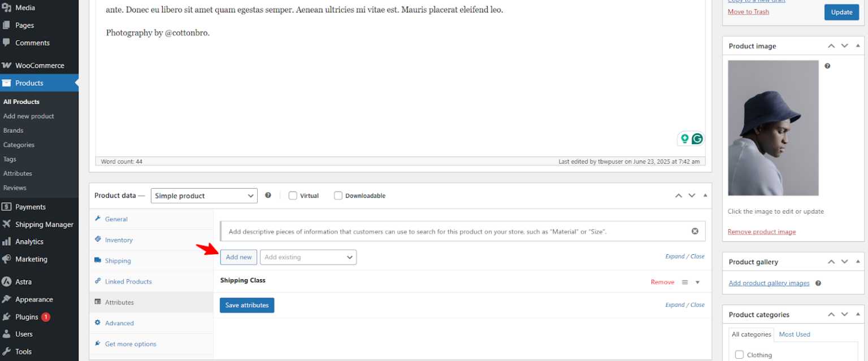Click the Grammarly icon in the editor
The height and width of the screenshot is (361, 868).
697,138
